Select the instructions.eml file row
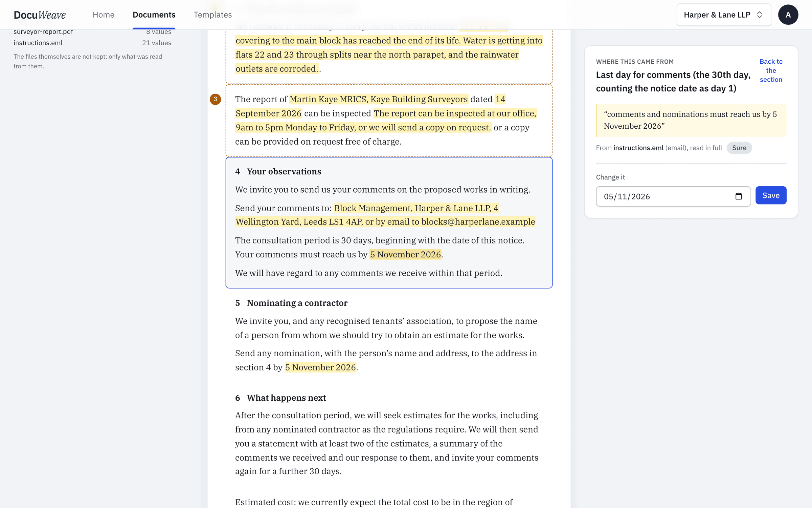 (92, 43)
